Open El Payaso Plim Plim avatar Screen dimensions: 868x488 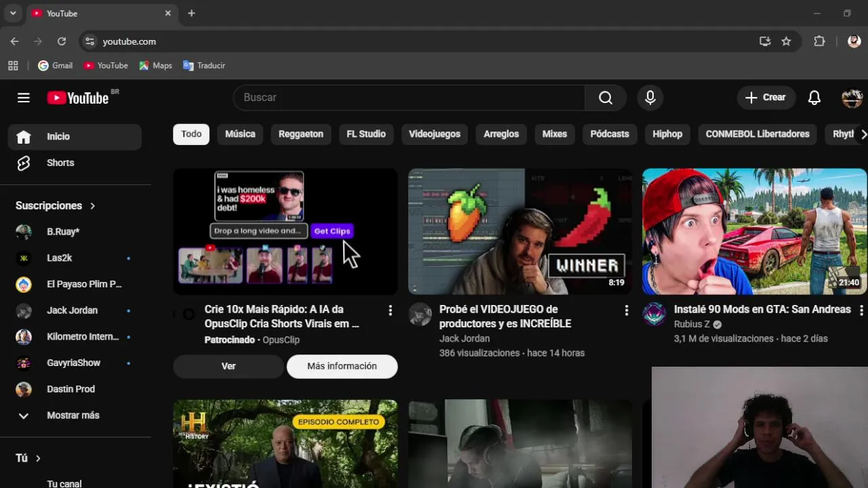click(x=24, y=284)
